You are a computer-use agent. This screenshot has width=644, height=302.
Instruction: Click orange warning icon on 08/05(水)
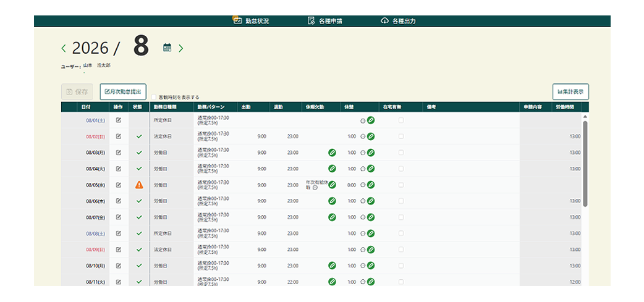pyautogui.click(x=139, y=185)
